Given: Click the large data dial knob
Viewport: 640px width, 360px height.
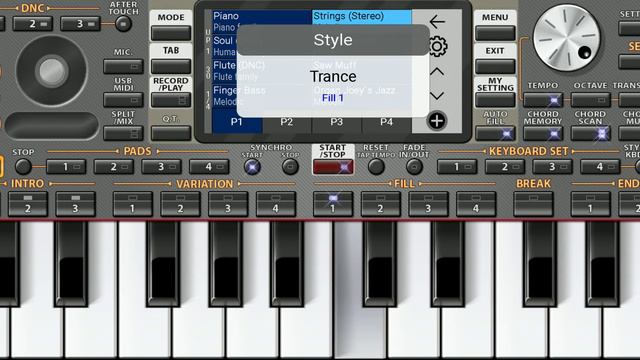Looking at the screenshot, I should [567, 38].
